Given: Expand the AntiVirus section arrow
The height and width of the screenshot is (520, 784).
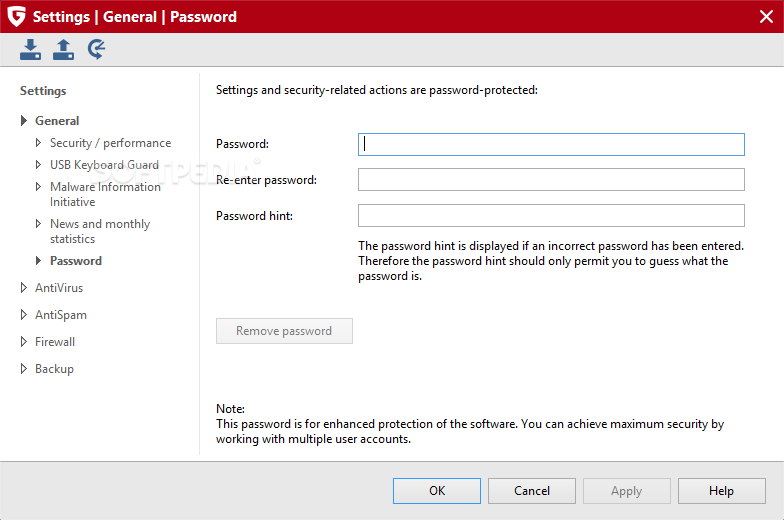Looking at the screenshot, I should tap(24, 288).
